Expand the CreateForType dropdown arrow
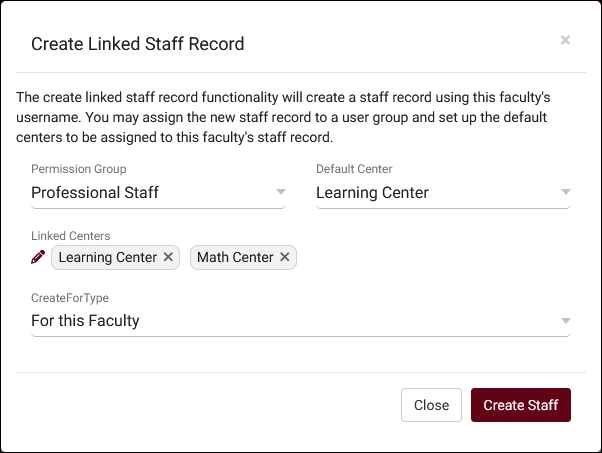Image resolution: width=602 pixels, height=453 pixels. (565, 321)
